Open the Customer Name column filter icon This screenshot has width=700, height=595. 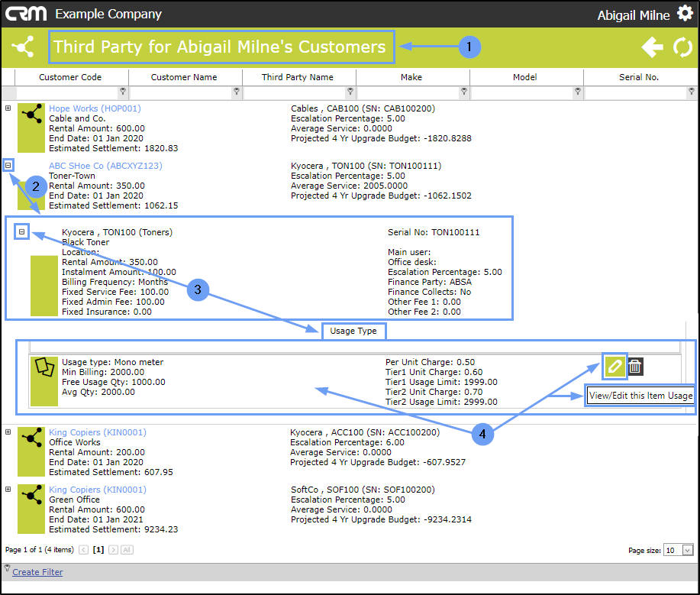click(237, 92)
